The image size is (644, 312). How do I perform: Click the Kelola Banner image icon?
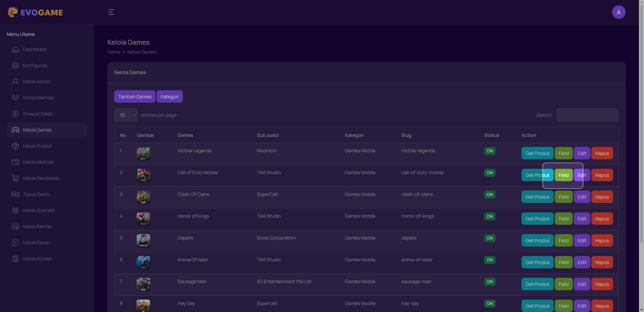15,226
